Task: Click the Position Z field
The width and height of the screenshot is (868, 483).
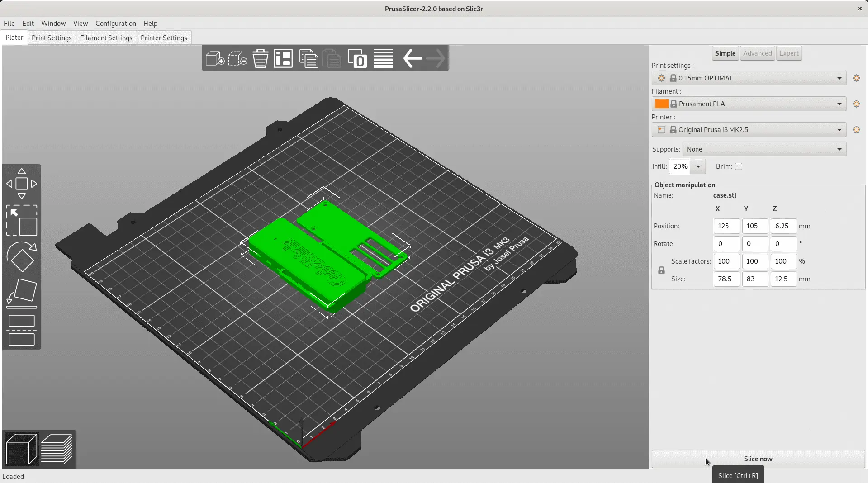Action: click(x=783, y=226)
